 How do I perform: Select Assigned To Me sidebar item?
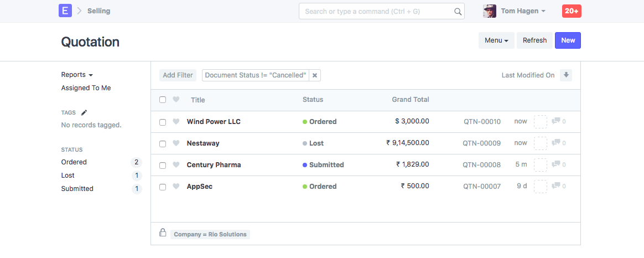point(86,88)
